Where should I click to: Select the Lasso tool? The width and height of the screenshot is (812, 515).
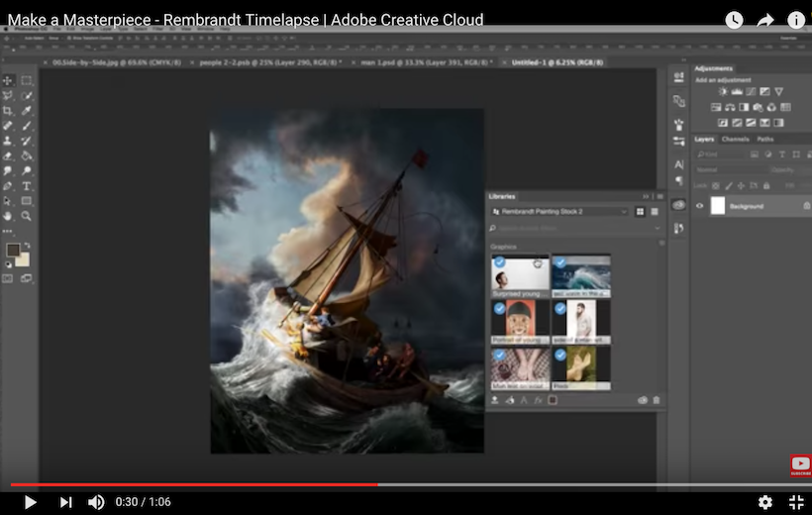[8, 95]
